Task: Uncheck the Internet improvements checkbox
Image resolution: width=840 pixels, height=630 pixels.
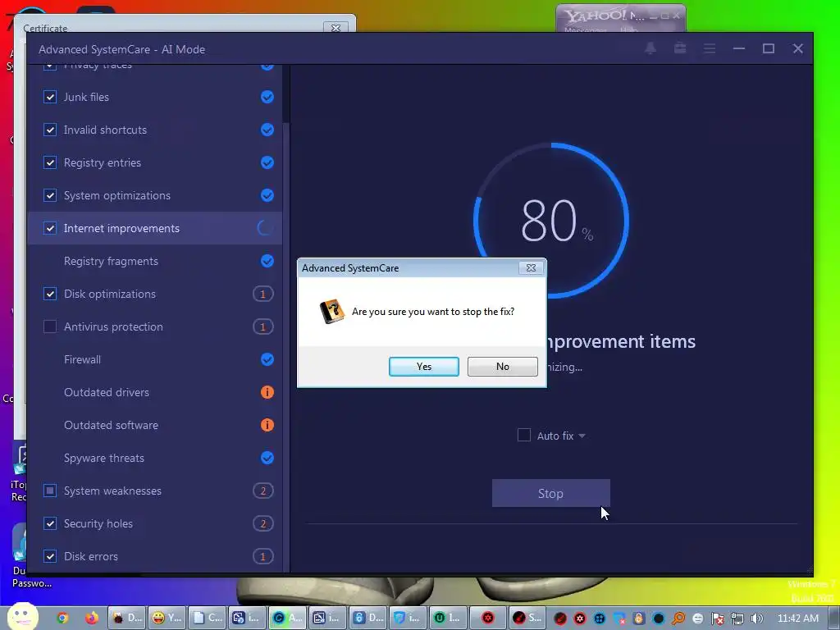Action: [50, 228]
